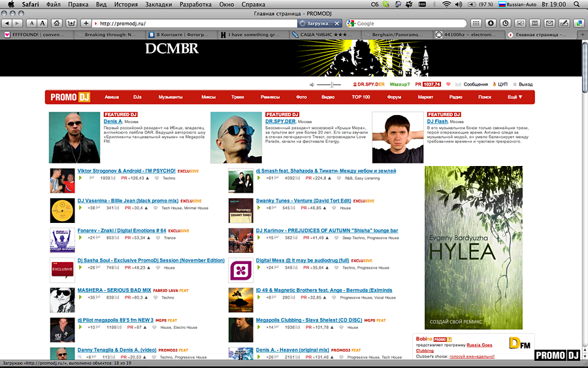
Task: Click the Spotlight magnifier in menu bar
Action: 578,4
